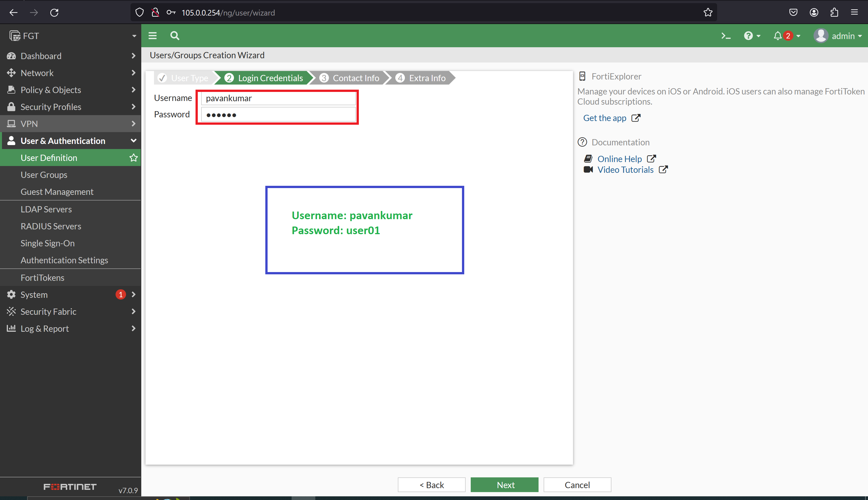The image size is (868, 500).
Task: Click the admin avatar icon
Action: coord(821,36)
